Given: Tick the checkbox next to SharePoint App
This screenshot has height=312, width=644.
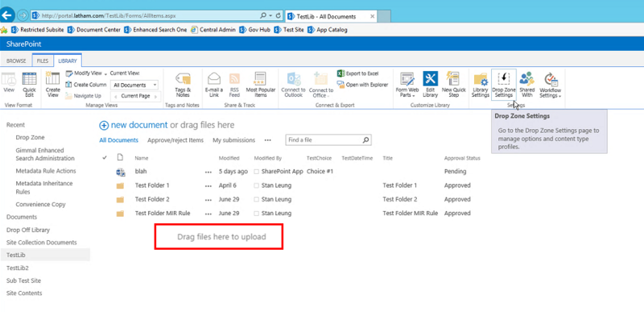Looking at the screenshot, I should [256, 172].
